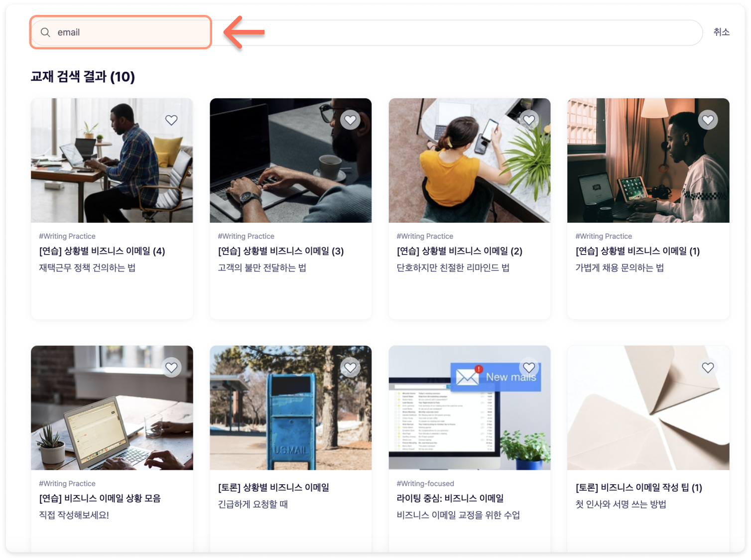Click subtitle 고객의 불만 전달하는 법
The width and height of the screenshot is (751, 560).
[x=262, y=268]
